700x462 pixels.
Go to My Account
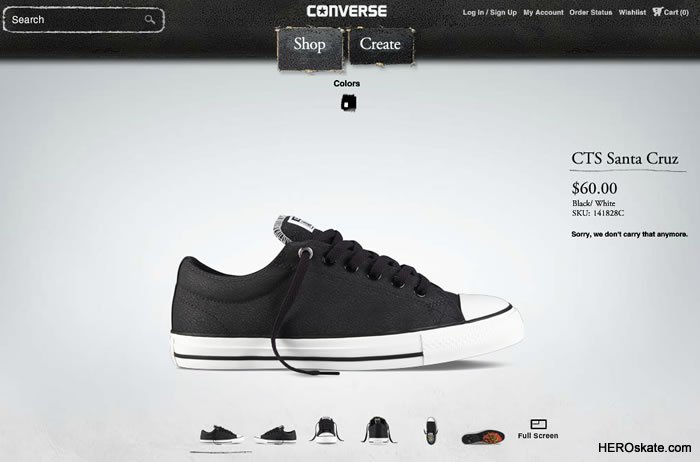pyautogui.click(x=543, y=12)
